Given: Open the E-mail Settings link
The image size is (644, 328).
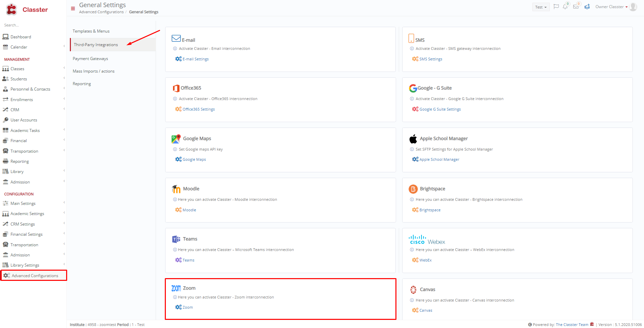Looking at the screenshot, I should (196, 59).
